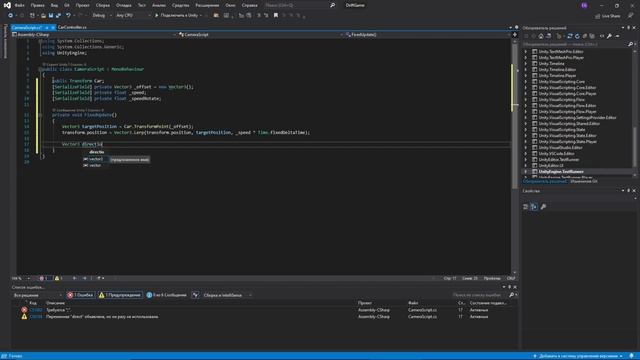Open the Все решение scope dropdown
The height and width of the screenshot is (360, 640).
tap(38, 295)
